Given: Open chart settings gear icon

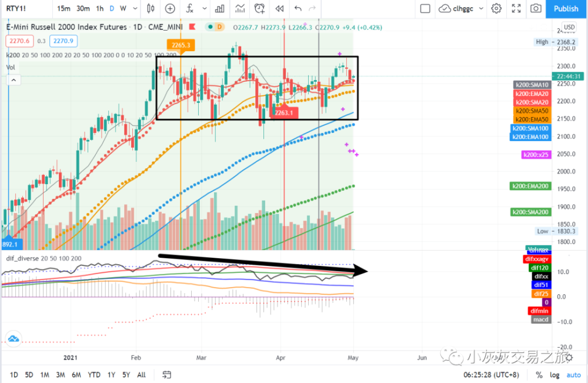Looking at the screenshot, I should (x=496, y=8).
